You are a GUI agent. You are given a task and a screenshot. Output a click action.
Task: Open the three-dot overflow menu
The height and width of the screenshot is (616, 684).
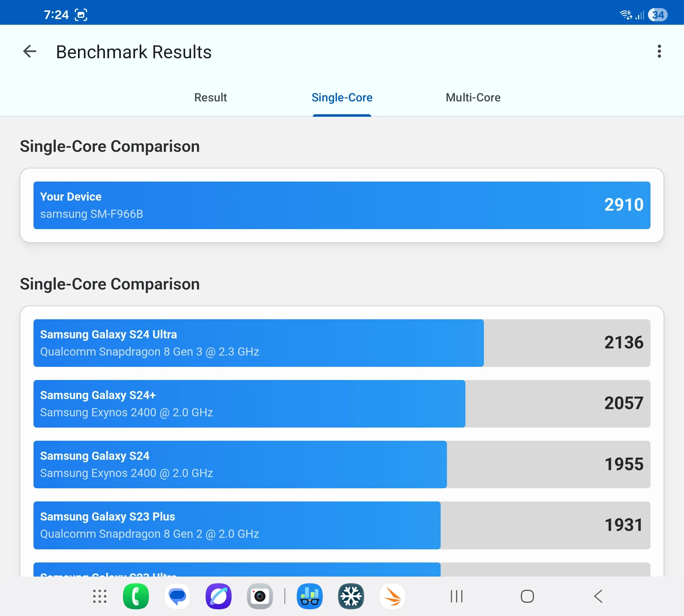pos(659,51)
